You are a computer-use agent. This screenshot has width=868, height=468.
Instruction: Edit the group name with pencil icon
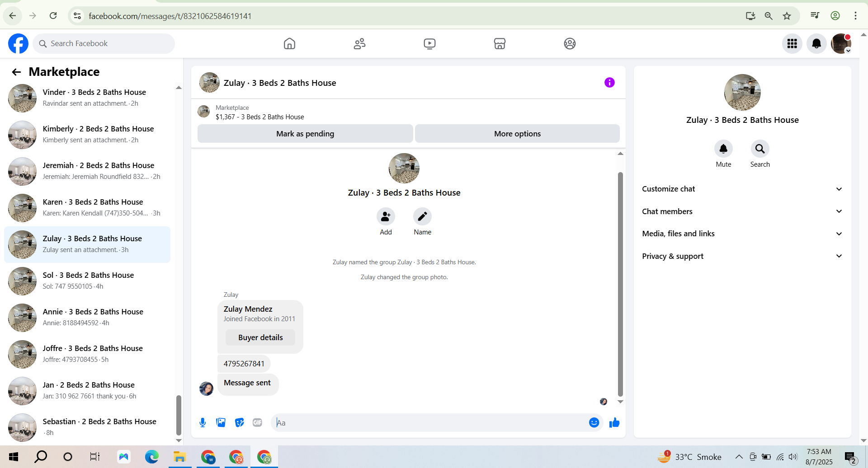click(422, 216)
